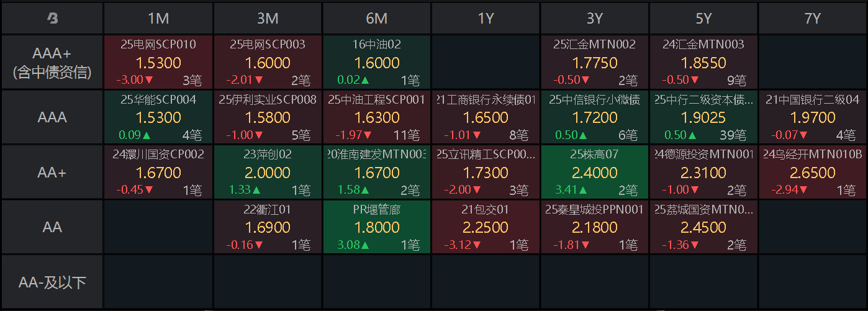Viewport: 868px width, 311px height.
Task: Select the 3Y tenor column header
Action: pyautogui.click(x=595, y=19)
